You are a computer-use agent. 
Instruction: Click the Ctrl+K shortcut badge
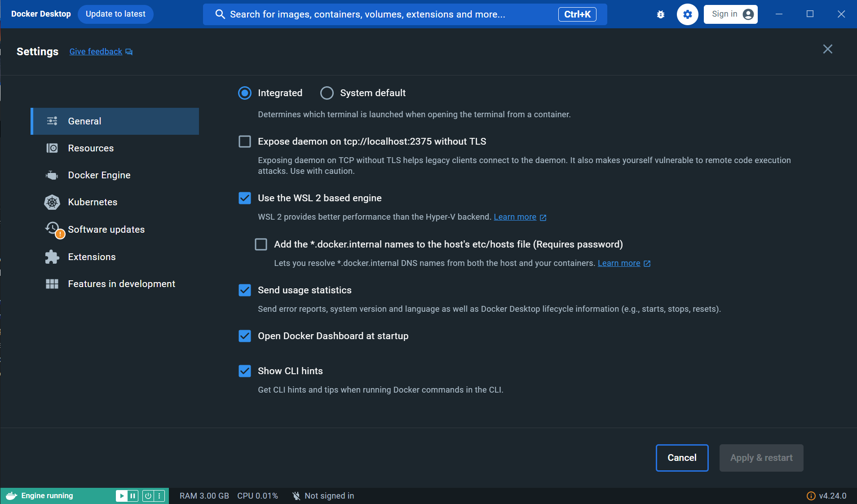coord(577,14)
